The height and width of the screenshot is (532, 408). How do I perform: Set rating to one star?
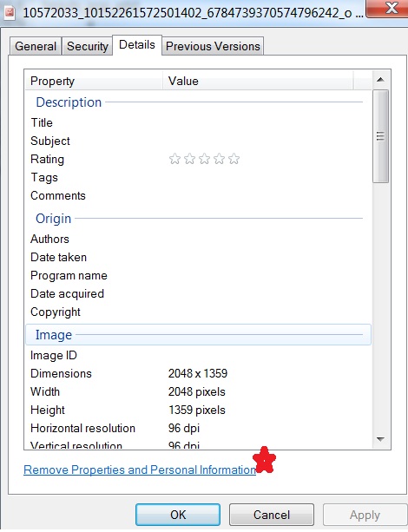174,159
